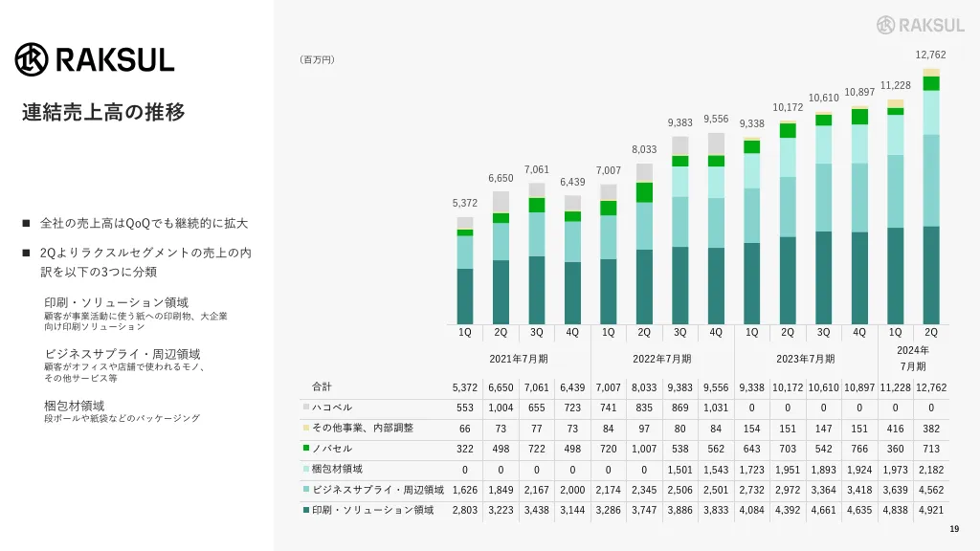
Task: Click the ビジネスサプライ・周辺領域 table row label
Action: click(377, 490)
